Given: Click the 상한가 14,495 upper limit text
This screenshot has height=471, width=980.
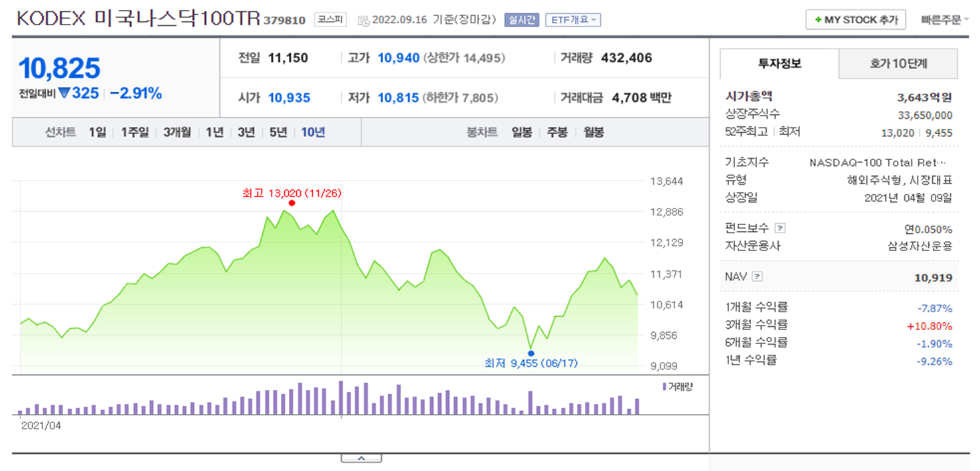Looking at the screenshot, I should 463,58.
